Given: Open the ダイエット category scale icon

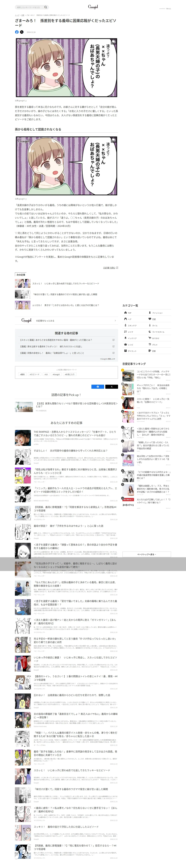Looking at the screenshot, I should [125, 351].
